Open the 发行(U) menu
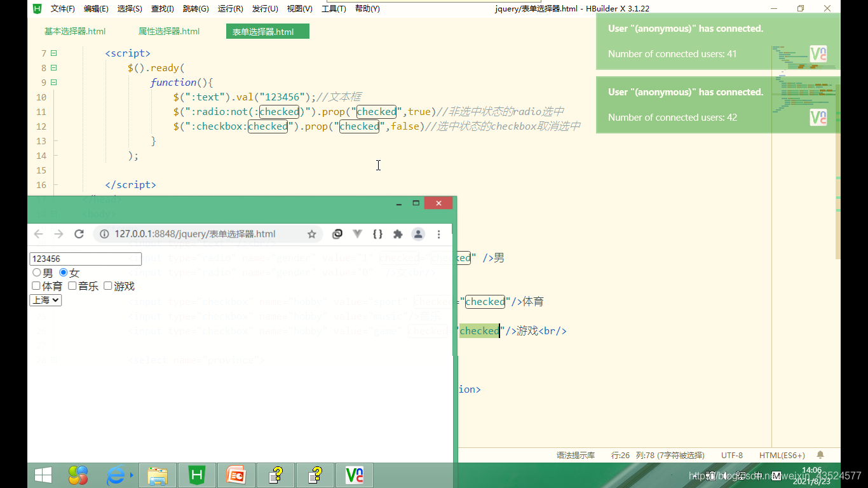 coord(265,9)
